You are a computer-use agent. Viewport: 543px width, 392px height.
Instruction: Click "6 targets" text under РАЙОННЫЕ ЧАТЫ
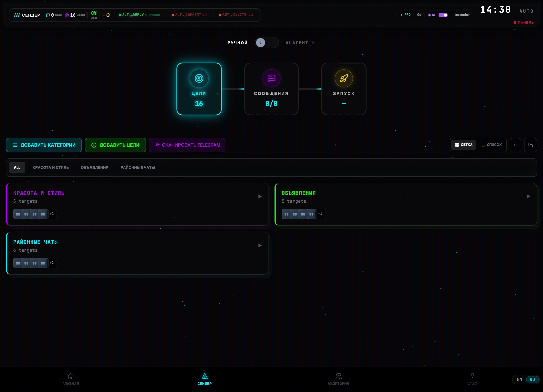pos(25,250)
